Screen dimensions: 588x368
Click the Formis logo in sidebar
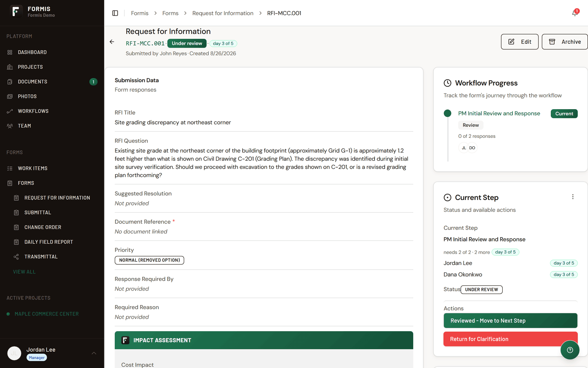click(x=16, y=11)
